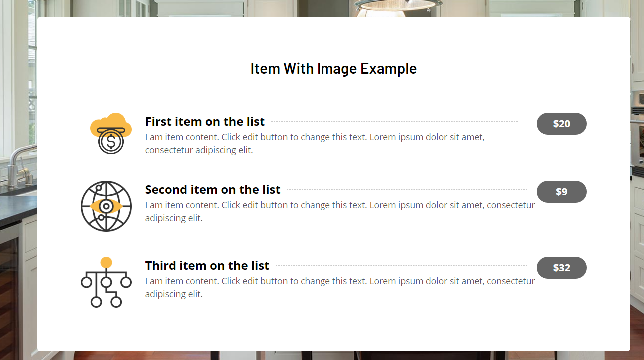Click the dotted line beside the first item title
This screenshot has height=360, width=644.
pos(394,121)
